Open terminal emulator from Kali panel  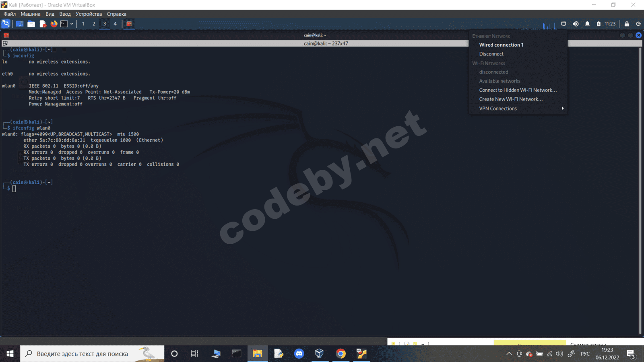tap(64, 24)
